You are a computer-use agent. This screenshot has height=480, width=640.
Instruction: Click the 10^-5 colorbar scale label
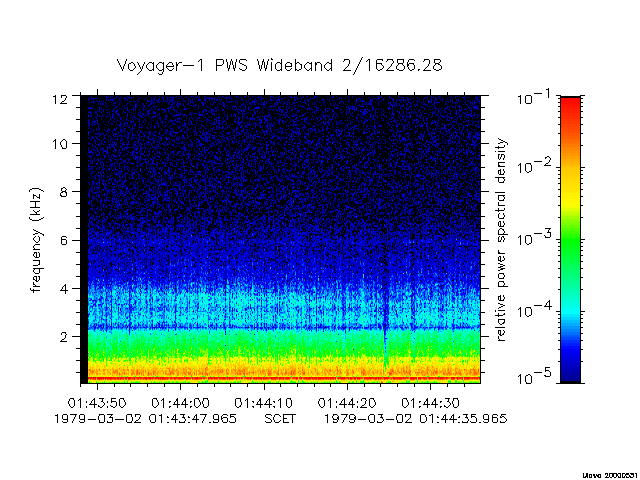(x=535, y=378)
